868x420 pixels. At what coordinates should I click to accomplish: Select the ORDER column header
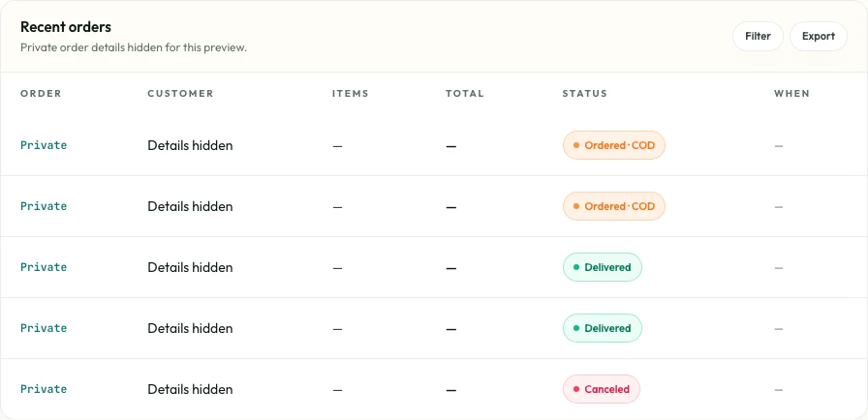[41, 94]
